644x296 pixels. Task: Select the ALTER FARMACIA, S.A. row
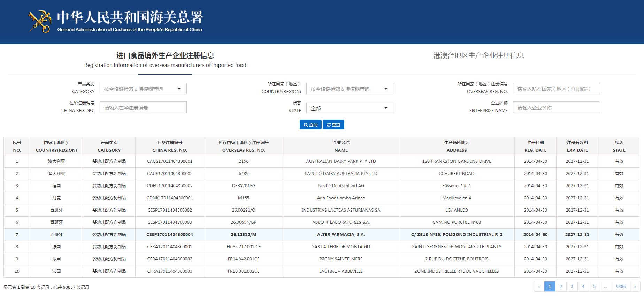pyautogui.click(x=341, y=235)
